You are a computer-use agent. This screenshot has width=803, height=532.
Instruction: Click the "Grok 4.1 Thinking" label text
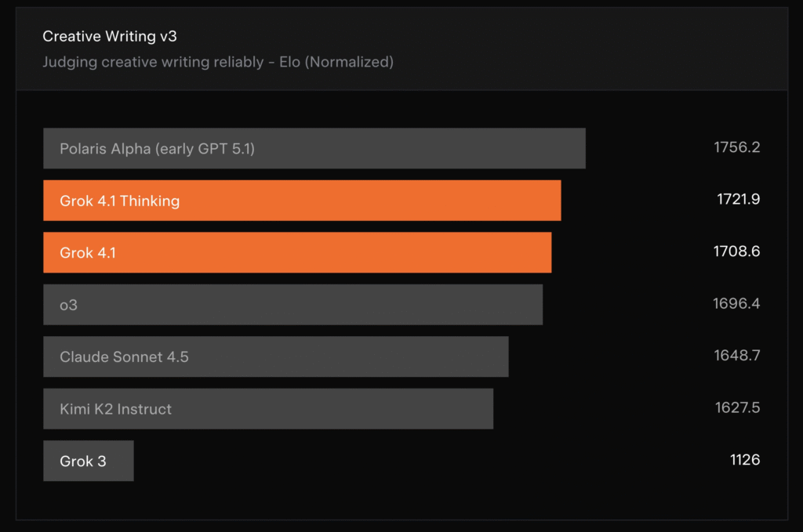pos(119,201)
